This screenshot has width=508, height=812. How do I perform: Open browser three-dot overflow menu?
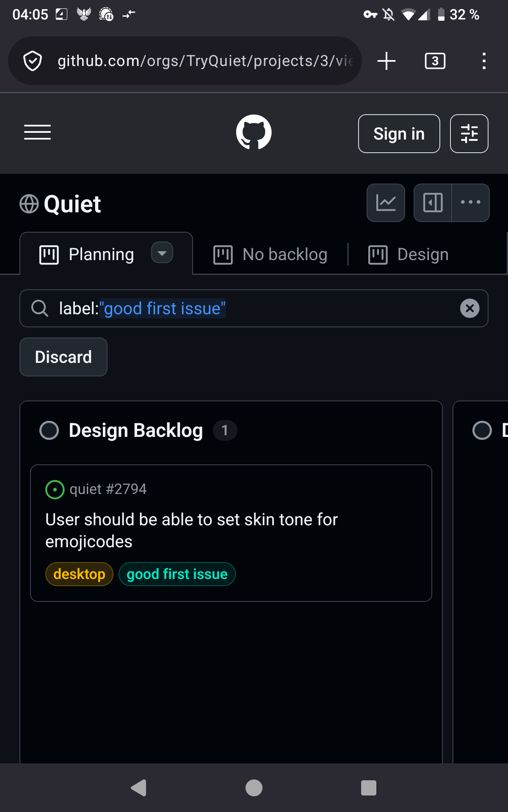tap(484, 61)
